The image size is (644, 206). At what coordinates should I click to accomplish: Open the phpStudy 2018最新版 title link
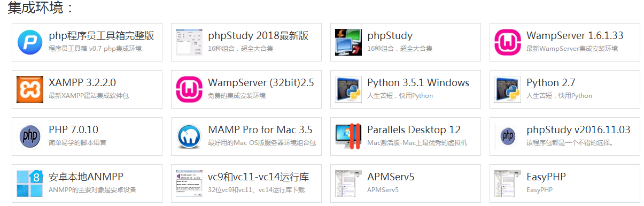(x=258, y=36)
